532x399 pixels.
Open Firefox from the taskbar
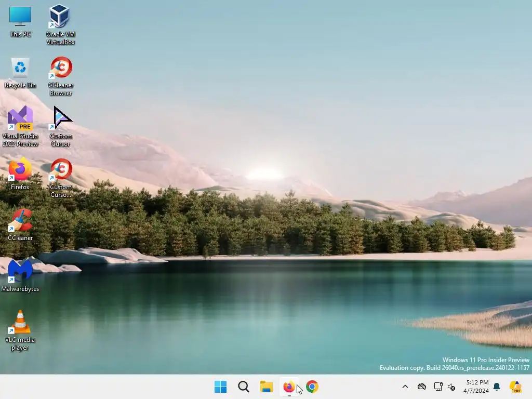(289, 387)
